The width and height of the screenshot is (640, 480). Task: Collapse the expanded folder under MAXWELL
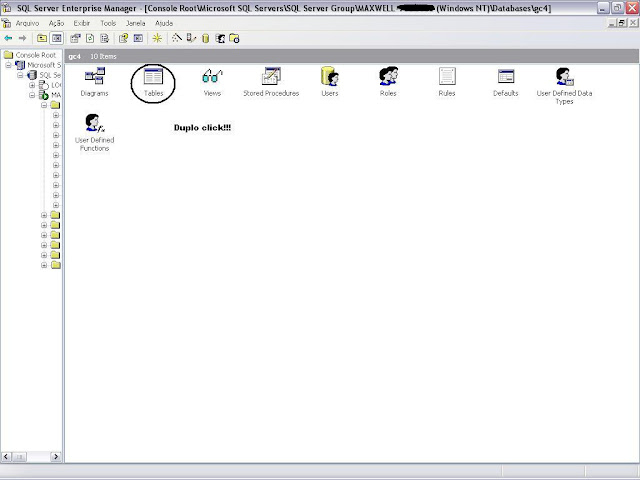point(44,105)
